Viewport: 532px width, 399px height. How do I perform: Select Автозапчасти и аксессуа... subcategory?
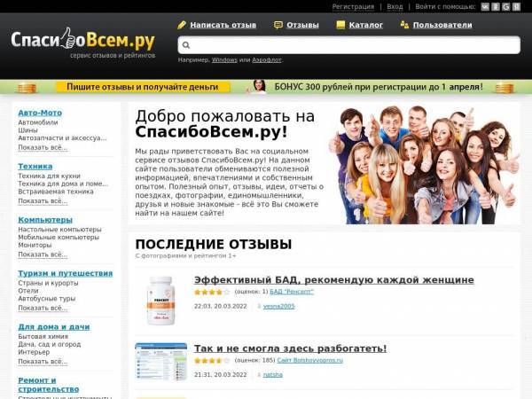point(62,138)
